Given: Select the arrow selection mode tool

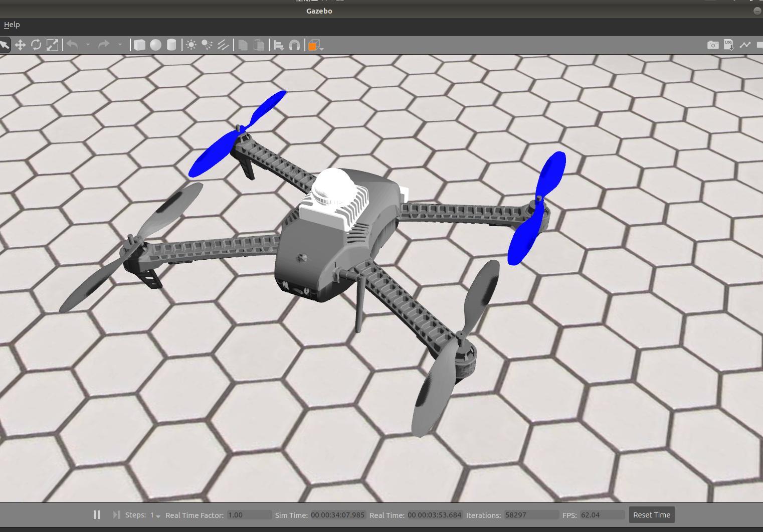Looking at the screenshot, I should (x=4, y=45).
